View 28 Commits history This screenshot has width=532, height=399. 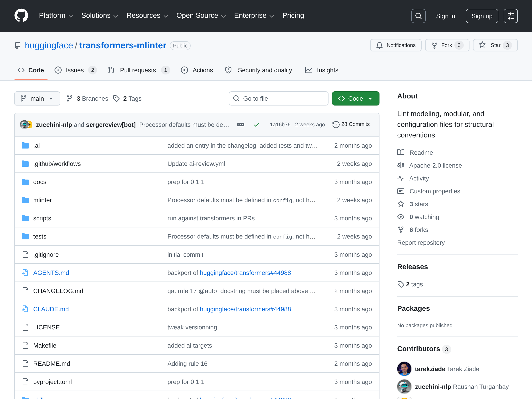pyautogui.click(x=351, y=124)
